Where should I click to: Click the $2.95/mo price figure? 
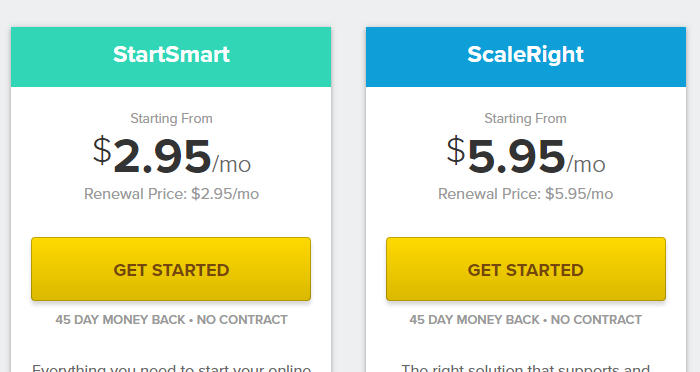pyautogui.click(x=172, y=156)
